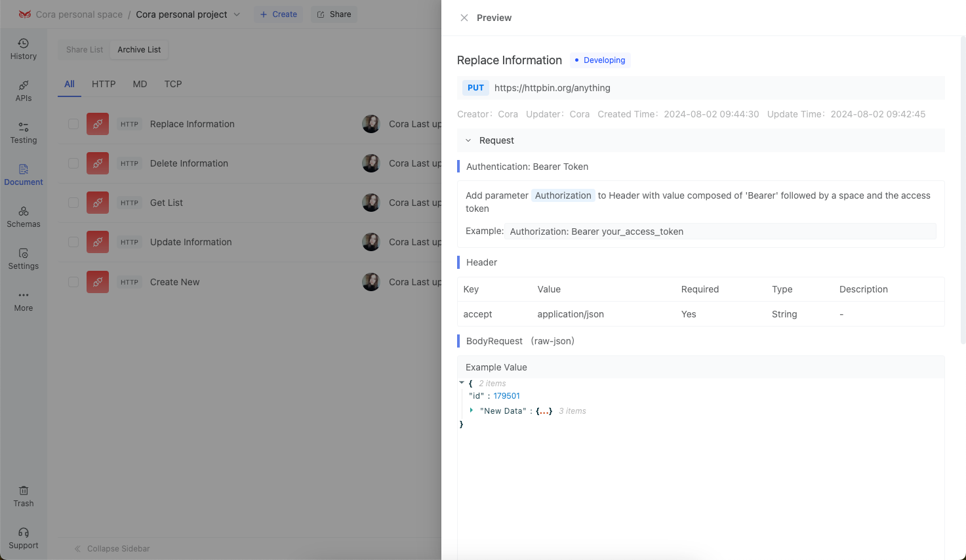Click the red HTTP icon for Delete Information
Viewport: 966px width, 560px height.
(98, 163)
